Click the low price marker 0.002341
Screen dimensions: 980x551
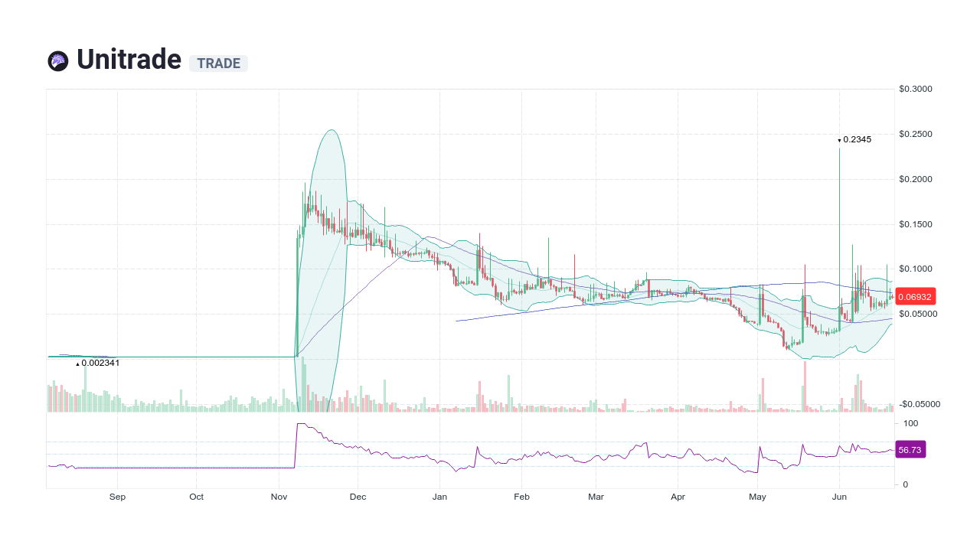coord(100,363)
